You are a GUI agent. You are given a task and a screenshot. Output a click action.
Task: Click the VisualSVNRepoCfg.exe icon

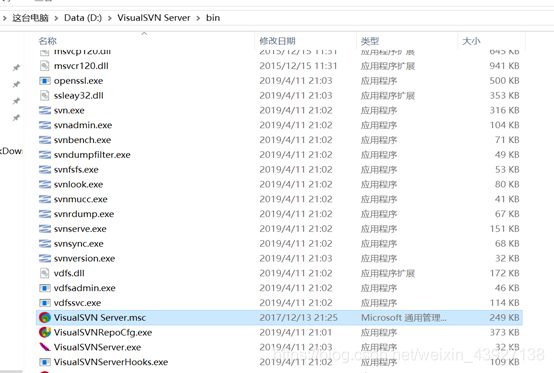click(45, 332)
